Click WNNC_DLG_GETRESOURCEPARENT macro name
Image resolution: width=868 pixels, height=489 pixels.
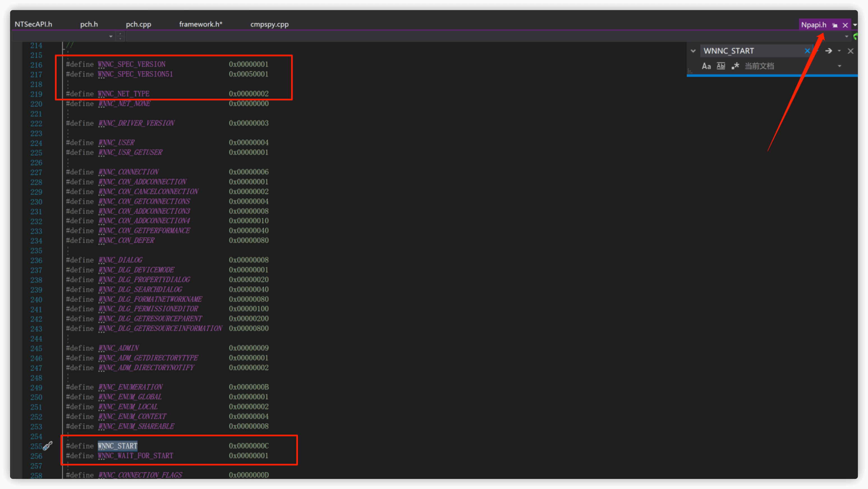pyautogui.click(x=150, y=318)
